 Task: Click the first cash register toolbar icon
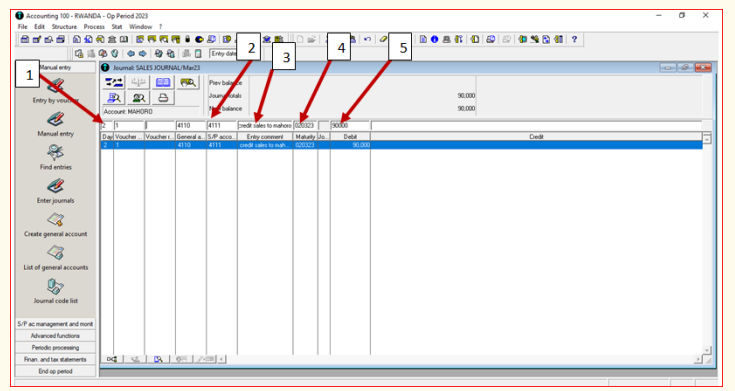pyautogui.click(x=25, y=39)
